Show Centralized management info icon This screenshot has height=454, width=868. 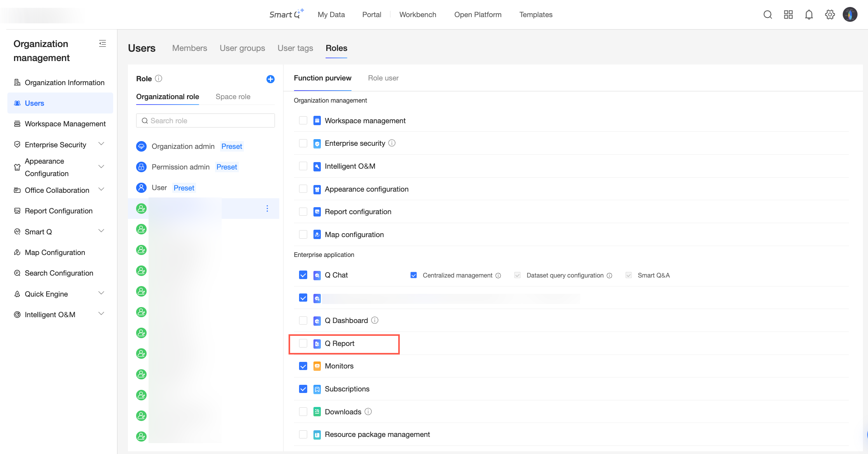(498, 276)
